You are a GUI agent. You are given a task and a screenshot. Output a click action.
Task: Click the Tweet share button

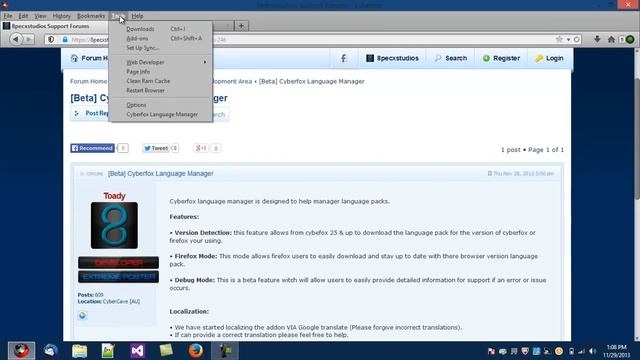click(156, 148)
